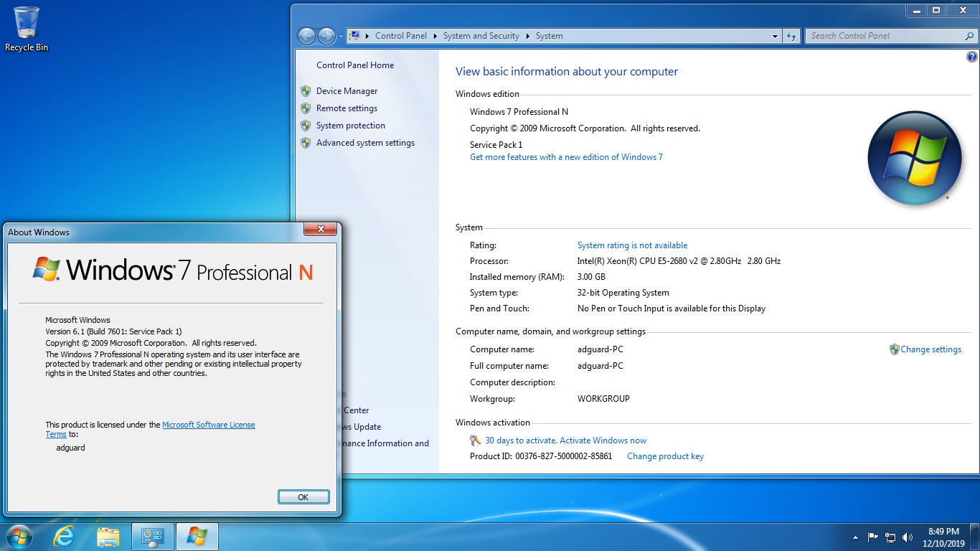
Task: Click the Forward arrow in Control Panel
Action: tap(326, 36)
